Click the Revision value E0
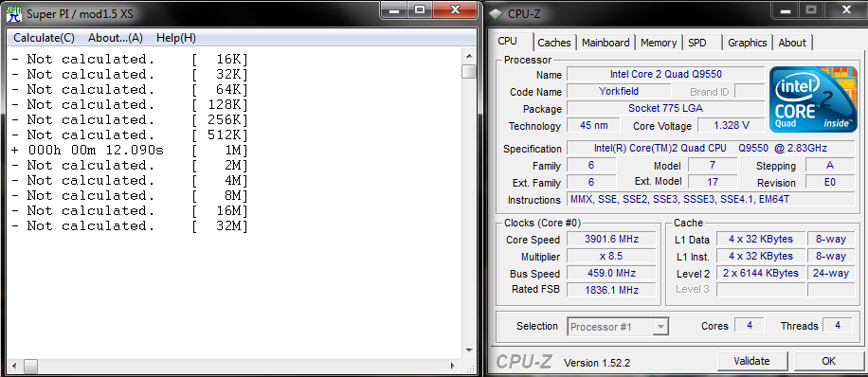This screenshot has height=377, width=868. [x=830, y=182]
